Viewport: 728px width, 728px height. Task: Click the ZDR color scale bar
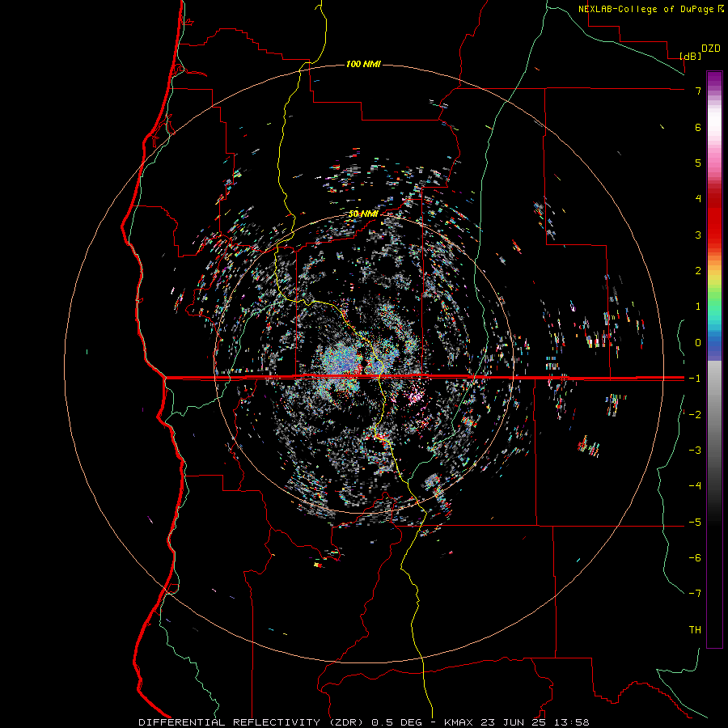714,359
